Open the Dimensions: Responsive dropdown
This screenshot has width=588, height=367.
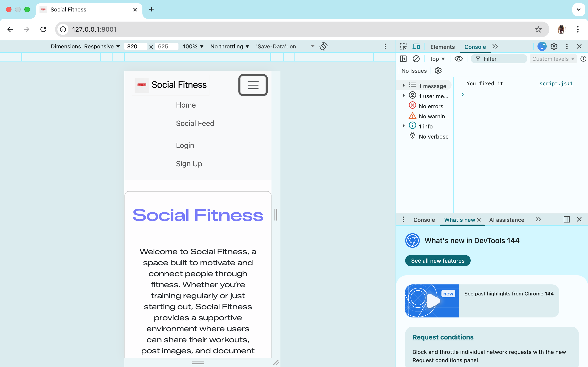(x=85, y=46)
